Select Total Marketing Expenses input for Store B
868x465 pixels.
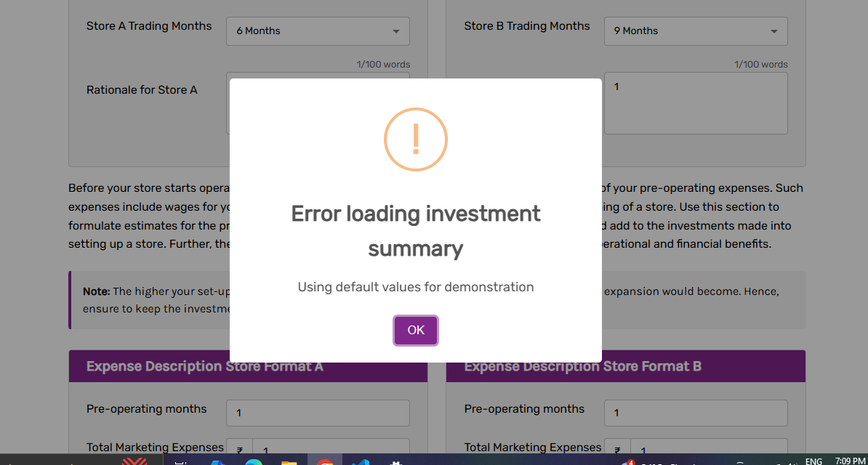point(708,450)
